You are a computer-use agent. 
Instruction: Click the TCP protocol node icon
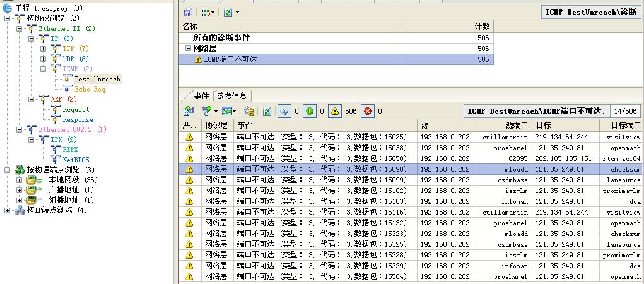tap(56, 49)
